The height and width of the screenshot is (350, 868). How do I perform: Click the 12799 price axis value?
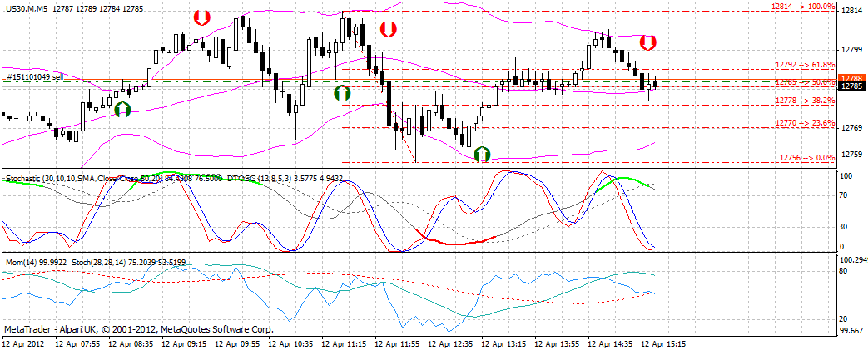(x=852, y=50)
